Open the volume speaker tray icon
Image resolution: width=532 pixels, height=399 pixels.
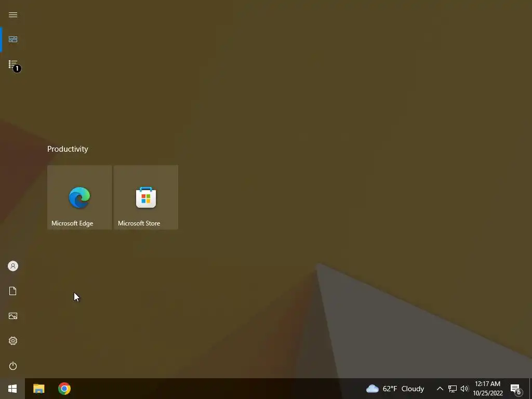464,389
